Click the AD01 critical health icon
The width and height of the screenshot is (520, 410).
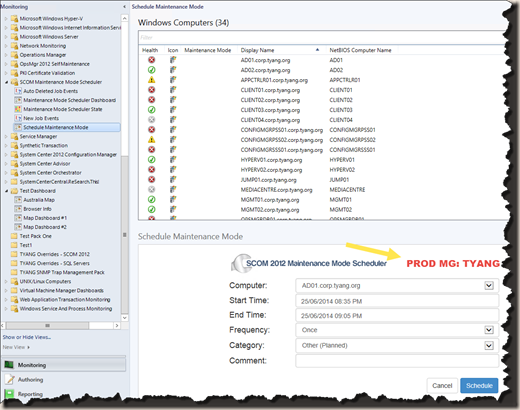click(x=152, y=60)
